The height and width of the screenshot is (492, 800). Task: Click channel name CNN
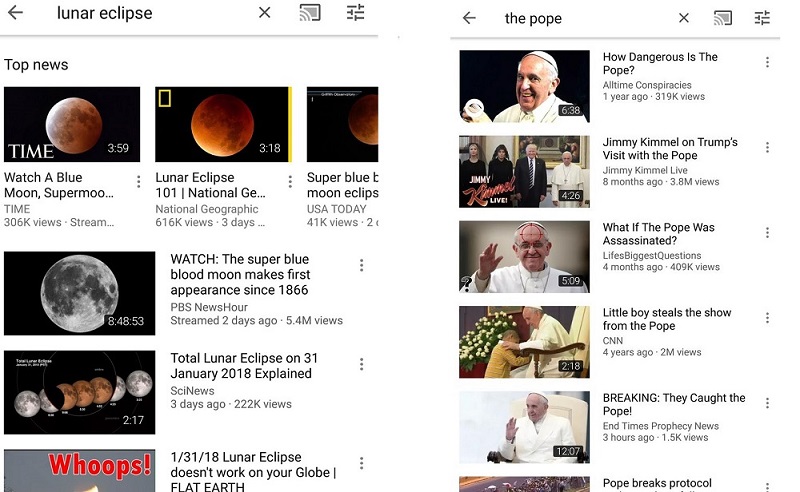point(613,340)
